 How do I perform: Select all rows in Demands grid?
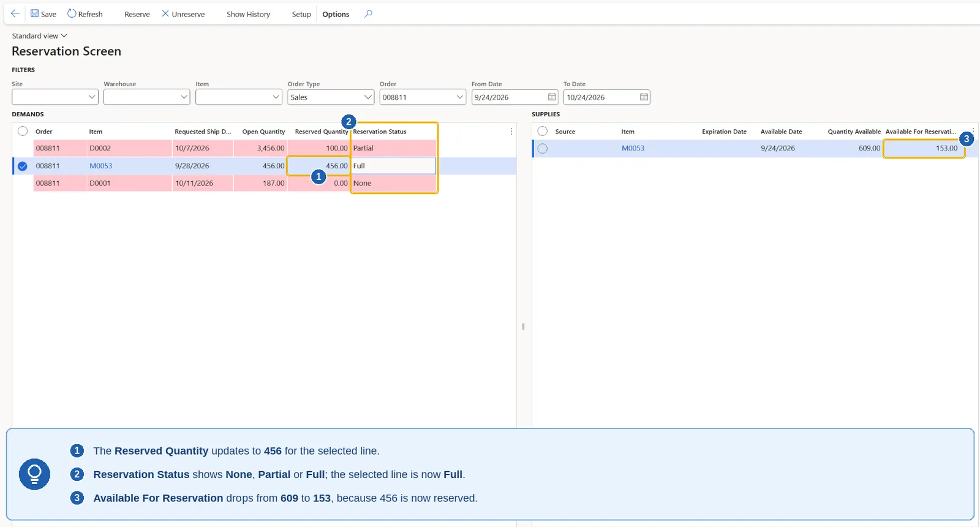click(x=23, y=131)
